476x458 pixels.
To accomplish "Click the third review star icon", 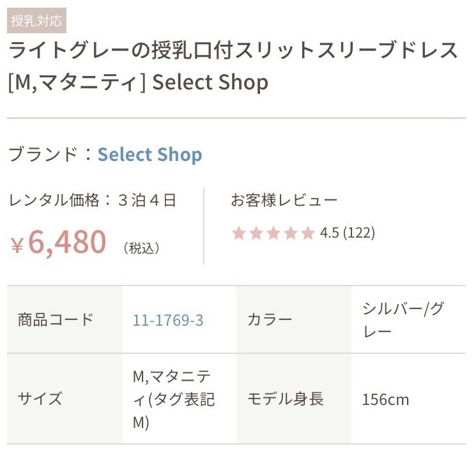I will pyautogui.click(x=273, y=233).
